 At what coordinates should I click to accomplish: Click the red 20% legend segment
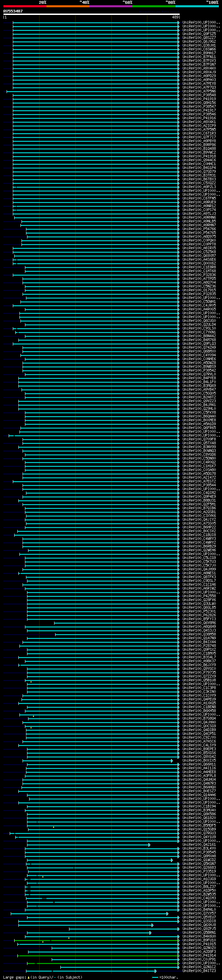point(25,6)
